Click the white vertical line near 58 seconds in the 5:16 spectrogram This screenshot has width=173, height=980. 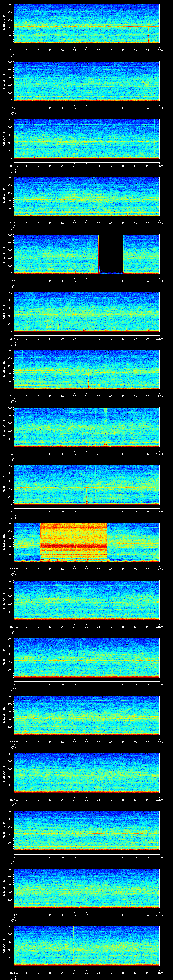click(154, 126)
